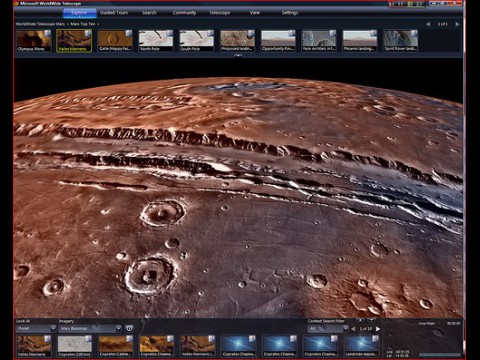Viewport: 480px width, 360px height.
Task: Click the WorldWide Telescope Mars breadcrumb
Action: (40, 24)
